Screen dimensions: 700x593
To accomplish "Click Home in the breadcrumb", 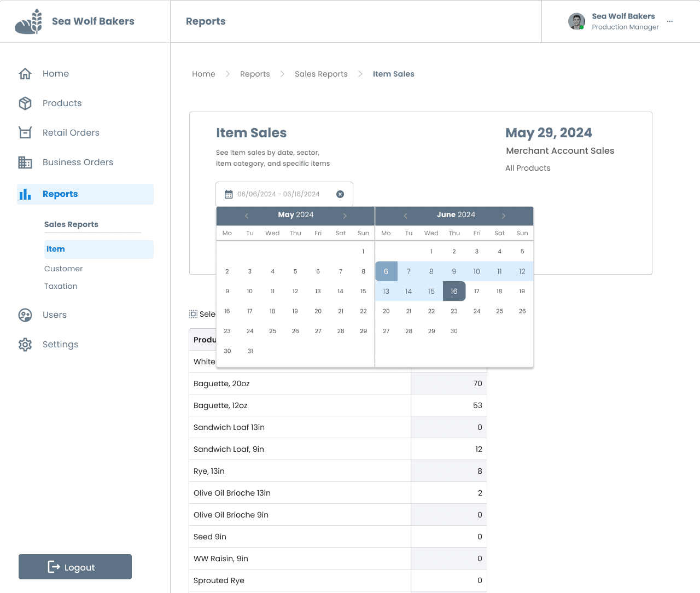I will pyautogui.click(x=203, y=74).
